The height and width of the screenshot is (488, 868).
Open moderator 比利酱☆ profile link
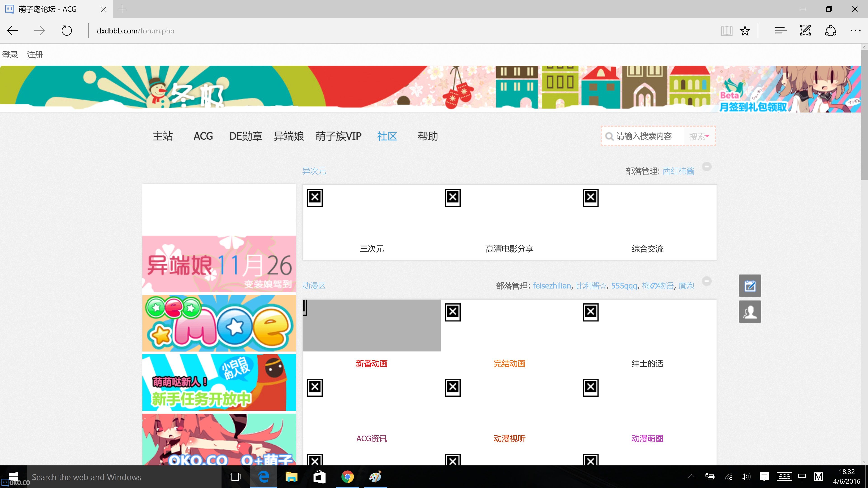coord(591,286)
